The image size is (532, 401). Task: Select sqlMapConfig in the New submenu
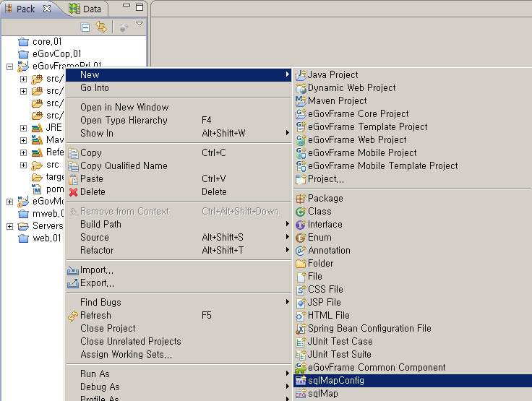[335, 381]
